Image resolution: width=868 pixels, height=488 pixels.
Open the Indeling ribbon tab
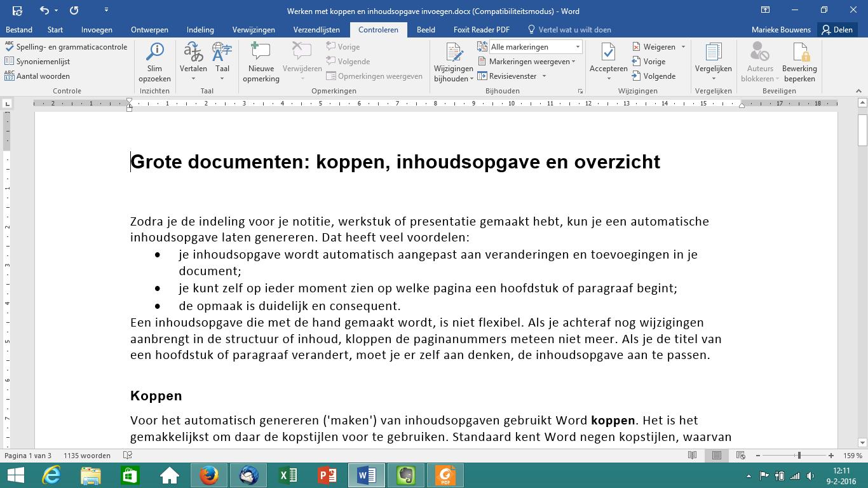(x=200, y=29)
